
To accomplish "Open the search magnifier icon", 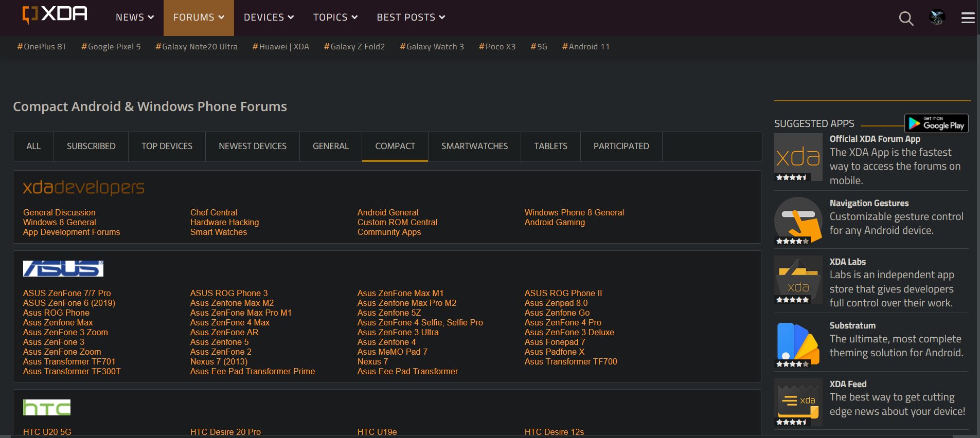I will click(906, 19).
